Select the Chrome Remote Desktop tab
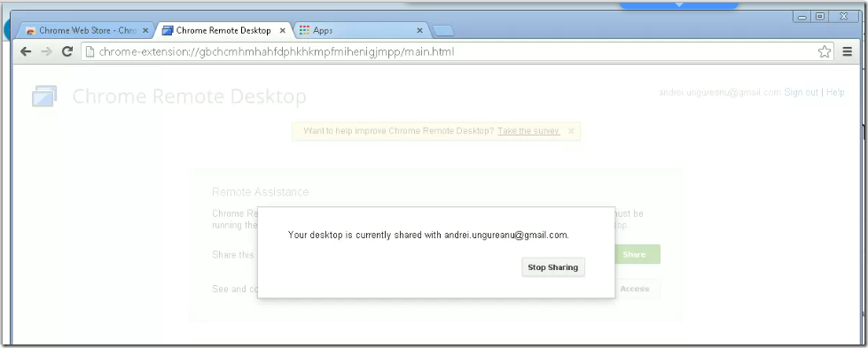The height and width of the screenshot is (348, 868). tap(223, 30)
